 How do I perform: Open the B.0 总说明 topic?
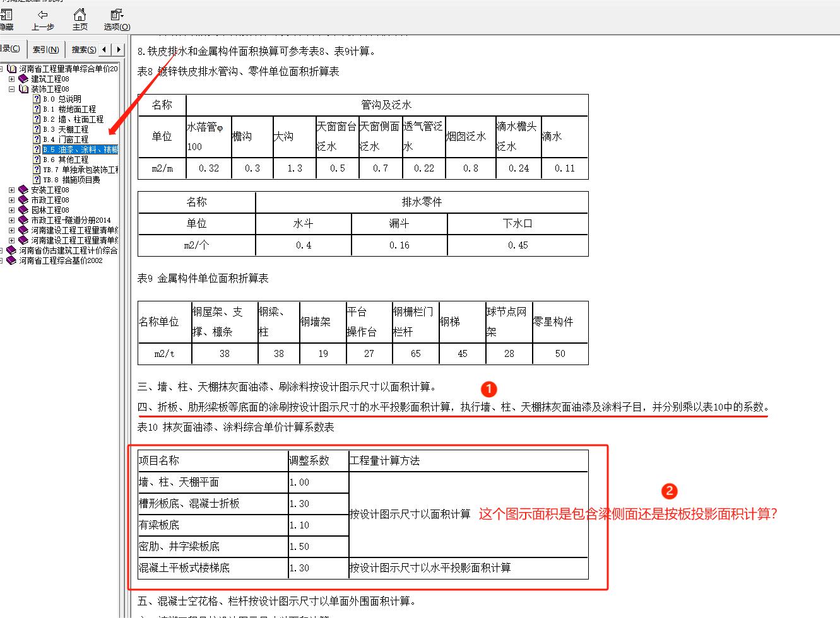(62, 99)
